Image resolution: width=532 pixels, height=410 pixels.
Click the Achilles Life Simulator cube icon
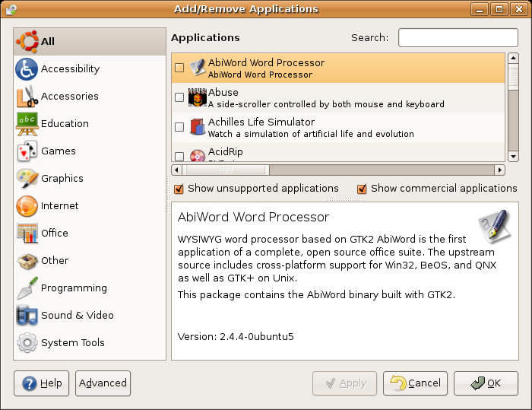point(197,127)
